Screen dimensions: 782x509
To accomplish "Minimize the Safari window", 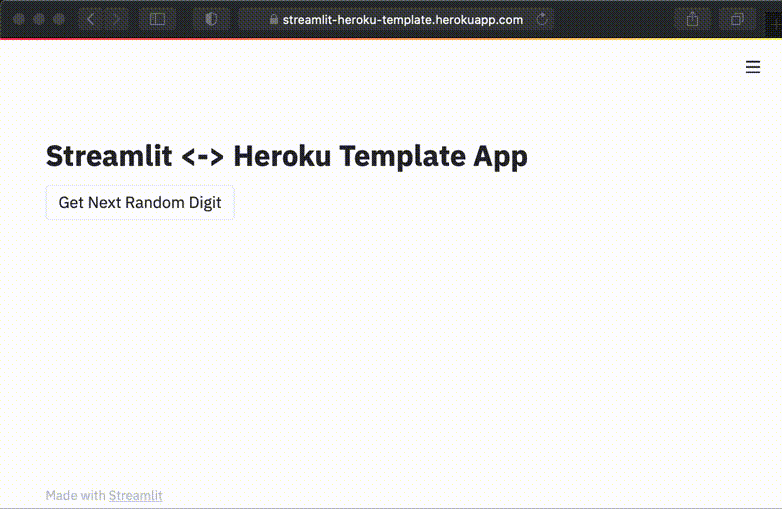I will tap(39, 19).
